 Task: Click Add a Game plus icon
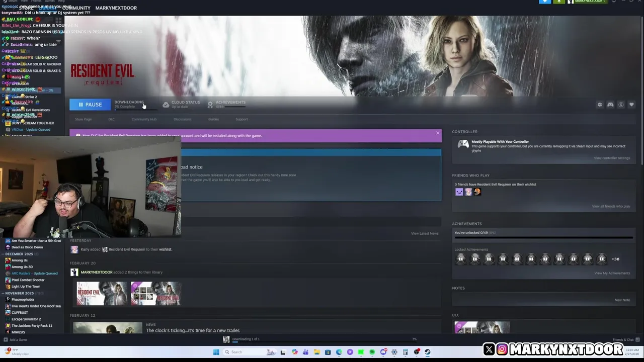[x=6, y=340]
